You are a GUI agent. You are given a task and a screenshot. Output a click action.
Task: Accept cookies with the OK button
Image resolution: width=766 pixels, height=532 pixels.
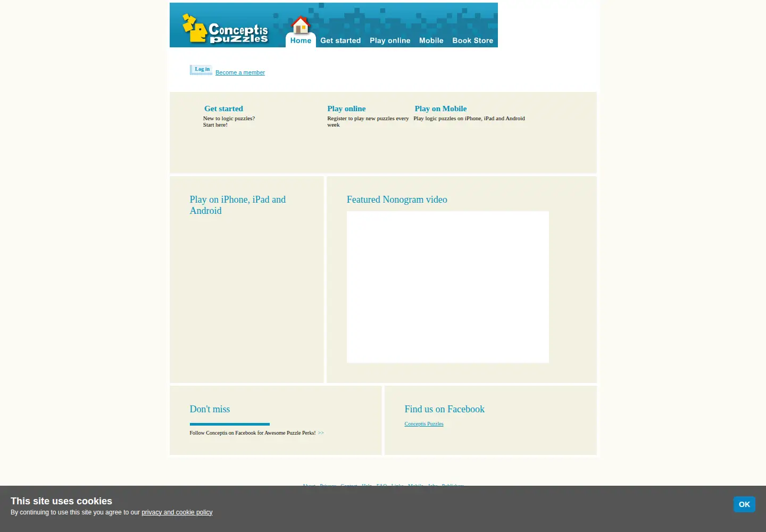pyautogui.click(x=744, y=504)
